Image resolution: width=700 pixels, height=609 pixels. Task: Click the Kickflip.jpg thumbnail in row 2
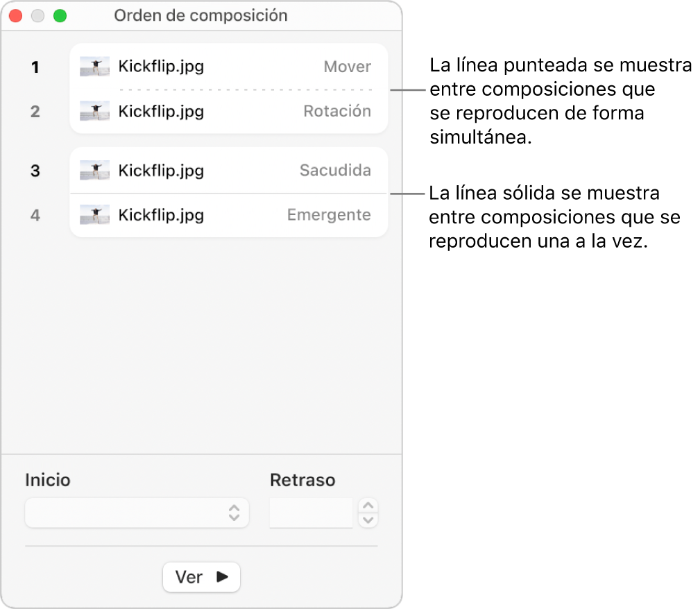(x=94, y=111)
